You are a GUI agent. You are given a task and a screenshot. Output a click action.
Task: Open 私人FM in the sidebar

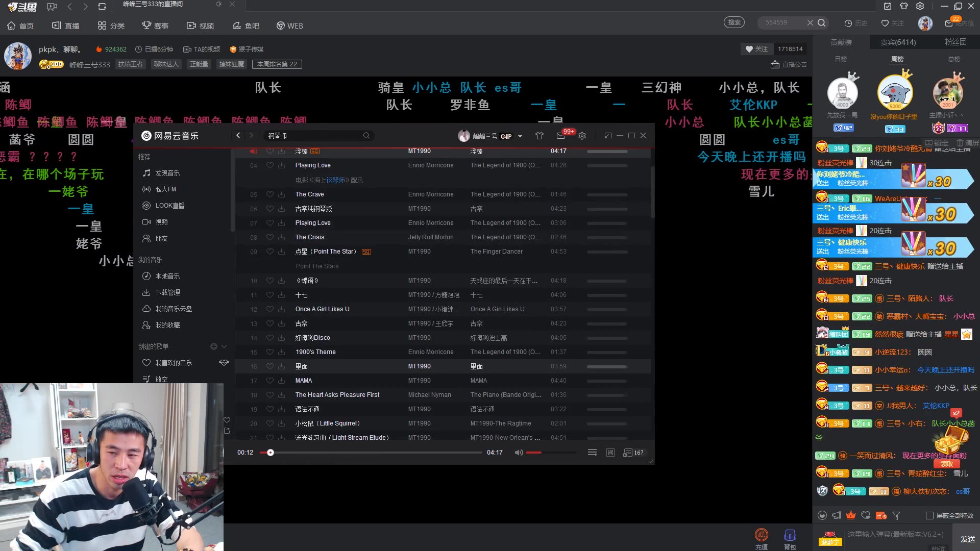pos(159,189)
